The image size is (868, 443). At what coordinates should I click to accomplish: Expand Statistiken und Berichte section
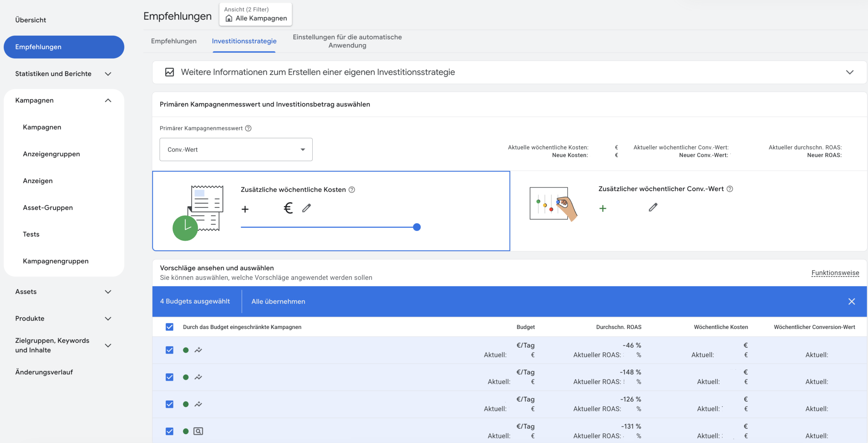click(108, 74)
